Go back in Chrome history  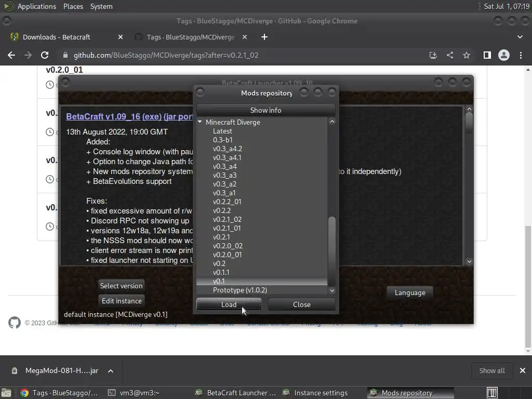(x=11, y=55)
